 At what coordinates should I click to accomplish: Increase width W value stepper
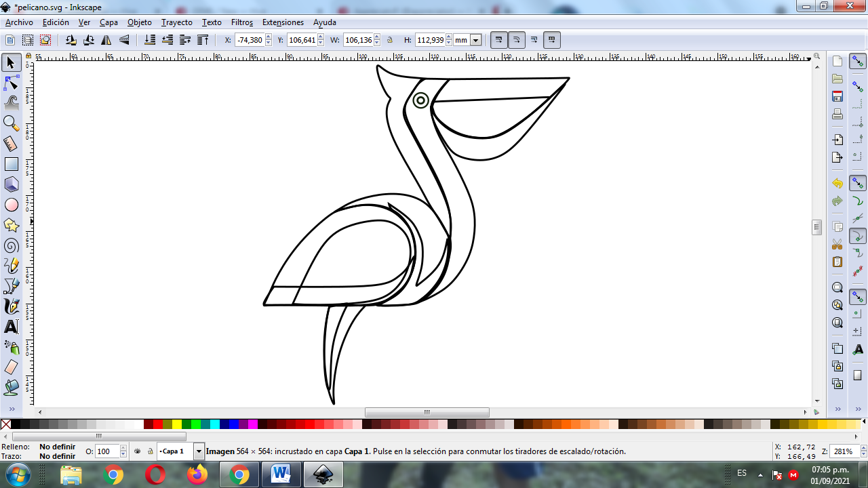(x=378, y=37)
